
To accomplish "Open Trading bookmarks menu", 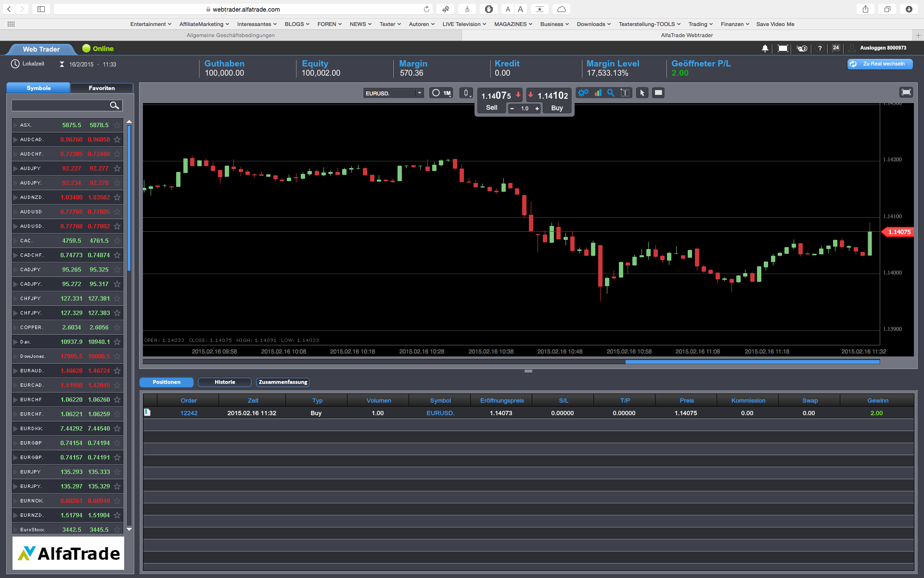I will pos(700,24).
